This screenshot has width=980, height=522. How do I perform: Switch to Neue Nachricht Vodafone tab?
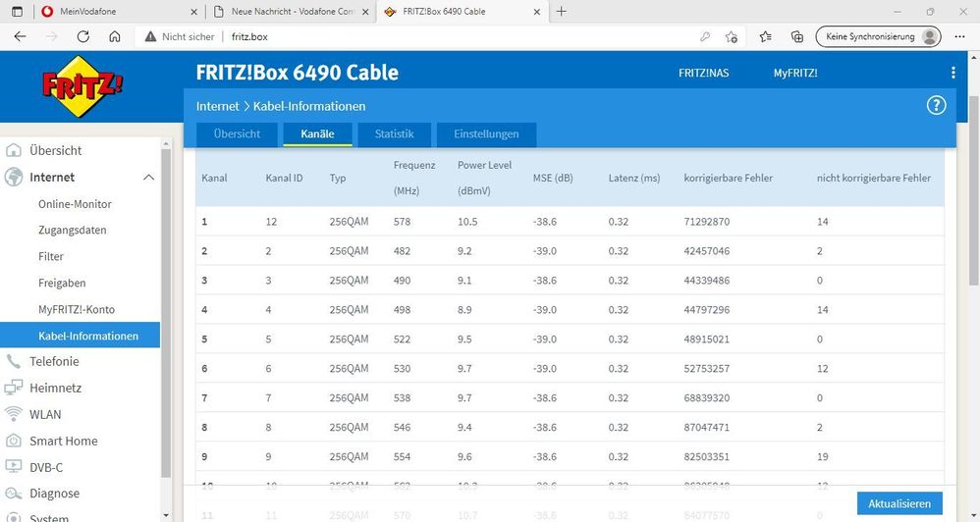click(292, 11)
